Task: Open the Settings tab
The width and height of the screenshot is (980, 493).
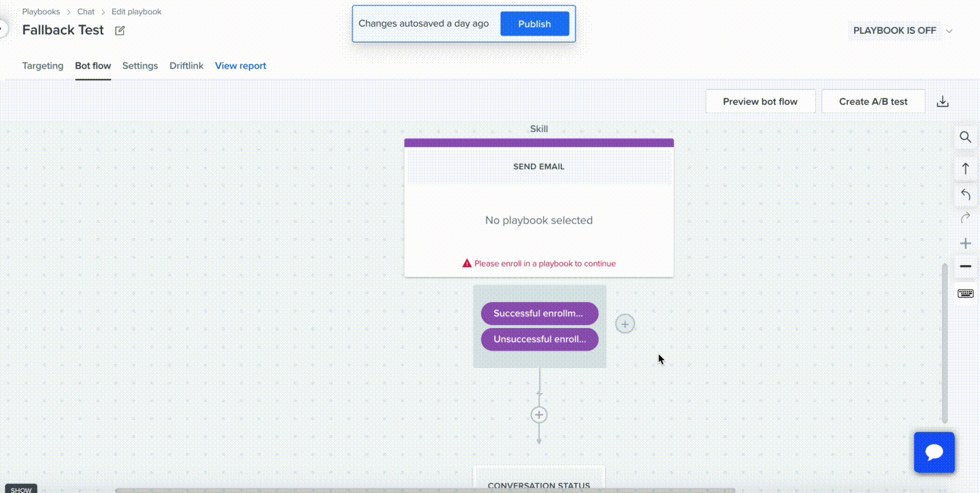Action: [x=140, y=66]
